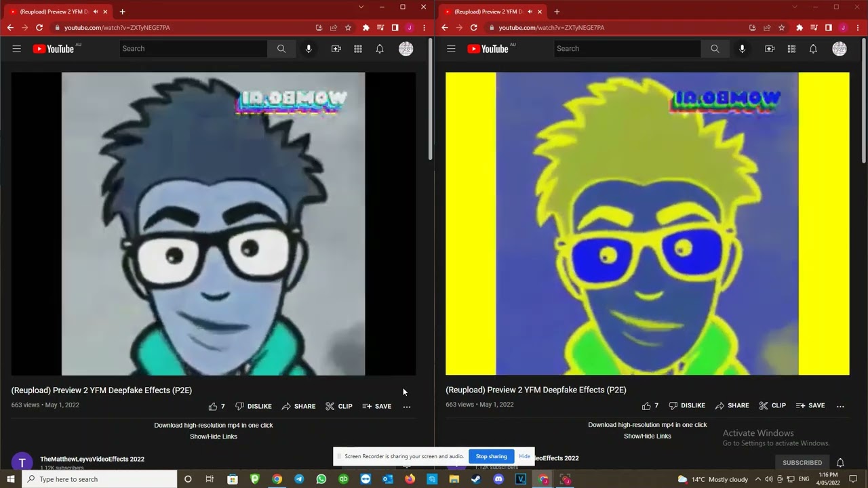Image resolution: width=868 pixels, height=488 pixels.
Task: Open YouTube apps grid in right window
Action: (791, 49)
